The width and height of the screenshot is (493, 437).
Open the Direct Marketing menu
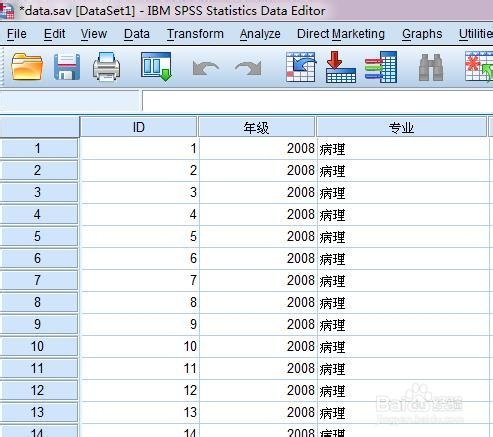(341, 34)
